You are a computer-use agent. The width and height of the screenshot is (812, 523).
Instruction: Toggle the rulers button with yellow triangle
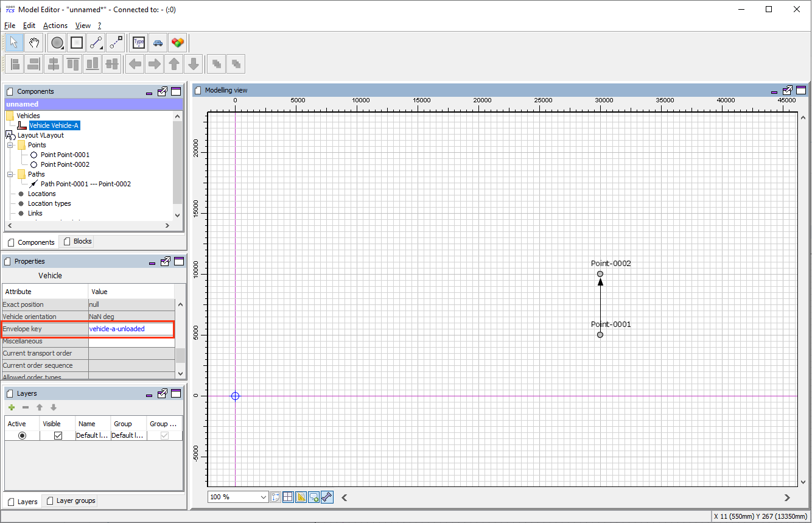pyautogui.click(x=301, y=497)
